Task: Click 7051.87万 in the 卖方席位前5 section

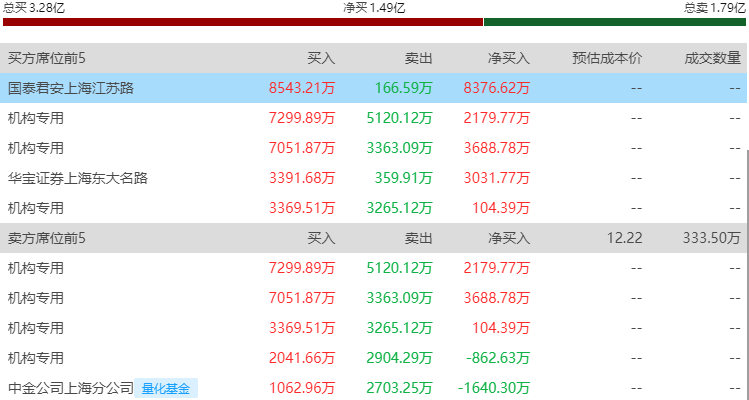Action: [302, 298]
